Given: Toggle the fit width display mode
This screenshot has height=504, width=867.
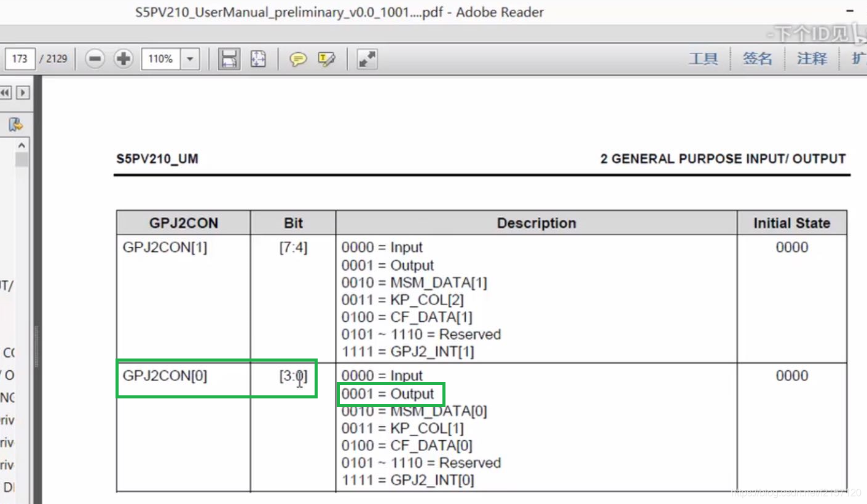Looking at the screenshot, I should (229, 59).
